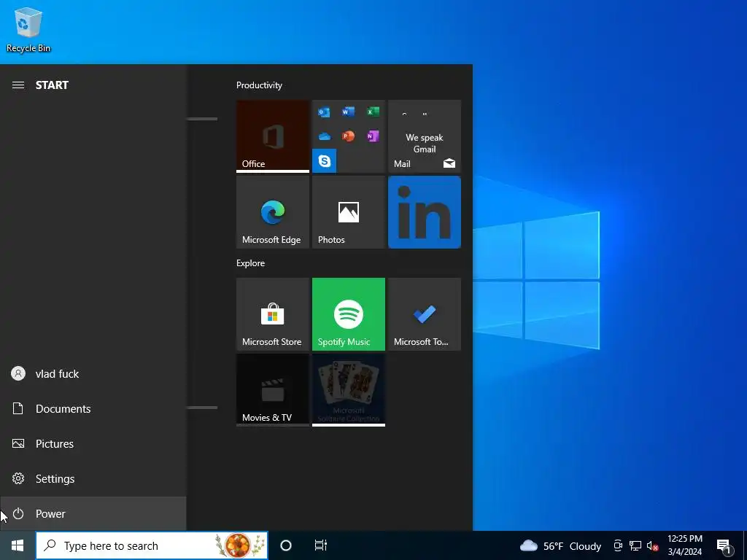This screenshot has width=747, height=560.
Task: Click the Meet Now tray icon
Action: [x=618, y=545]
